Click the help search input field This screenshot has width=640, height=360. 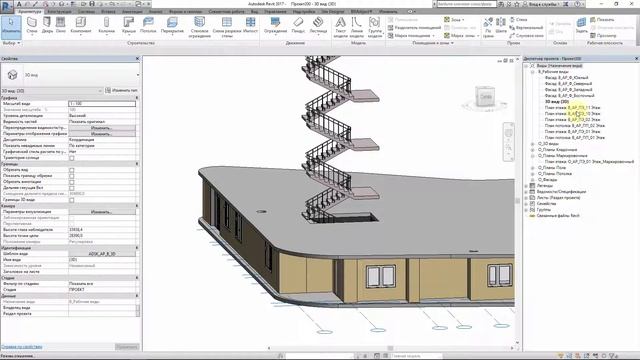pyautogui.click(x=466, y=4)
